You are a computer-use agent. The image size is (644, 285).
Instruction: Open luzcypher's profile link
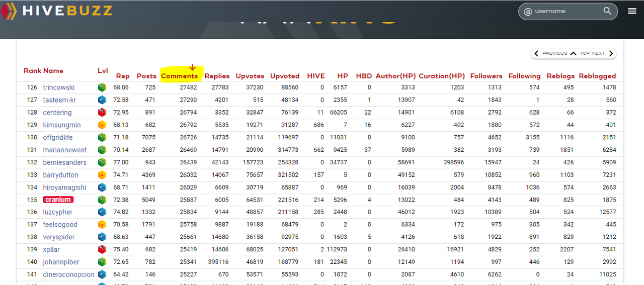click(58, 212)
